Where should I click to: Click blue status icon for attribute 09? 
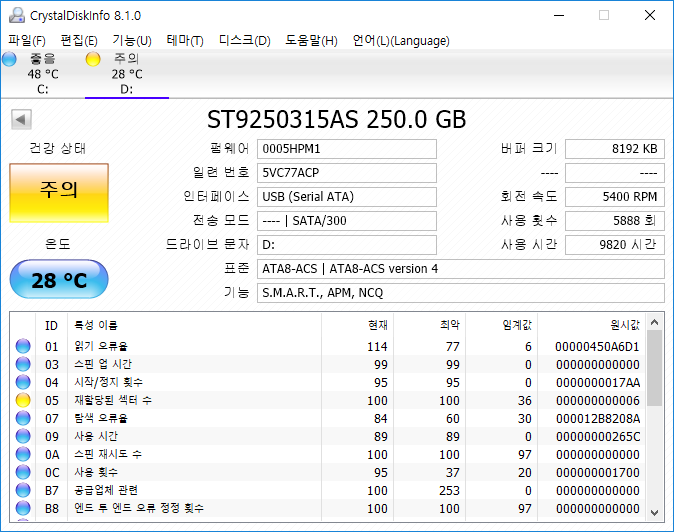coord(23,436)
